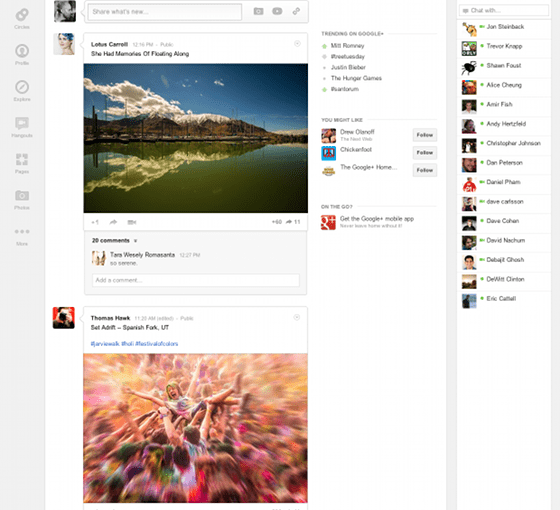This screenshot has width=560, height=510.
Task: Expand the 20 comments list
Action: pyautogui.click(x=114, y=240)
